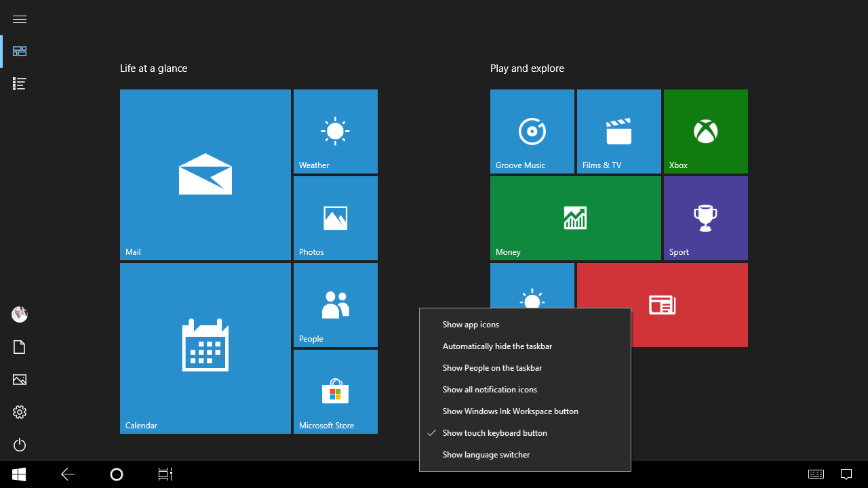This screenshot has height=488, width=868.
Task: Launch the Groove Music tile
Action: [532, 131]
